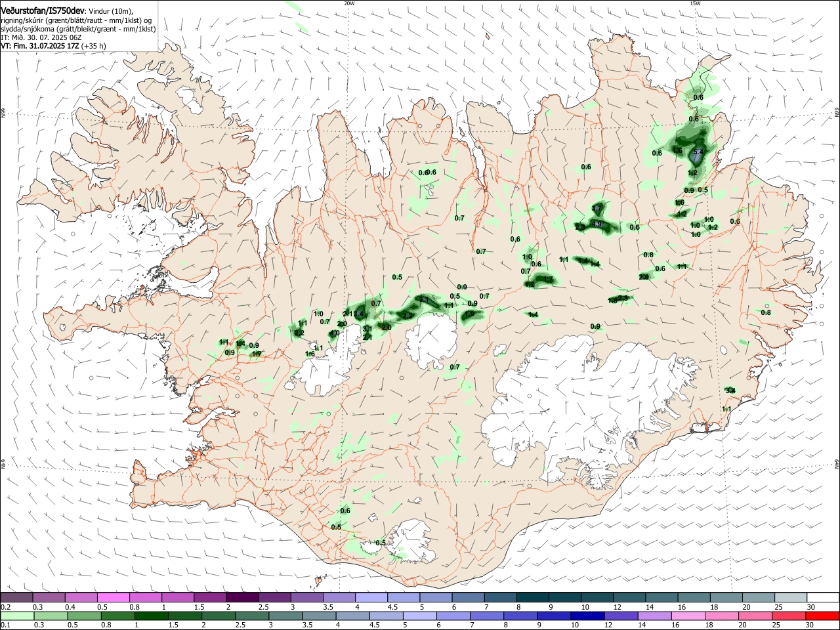This screenshot has height=630, width=840.
Task: Click the light lavender swatch labeled 4 in upper legend
Action: (371, 597)
